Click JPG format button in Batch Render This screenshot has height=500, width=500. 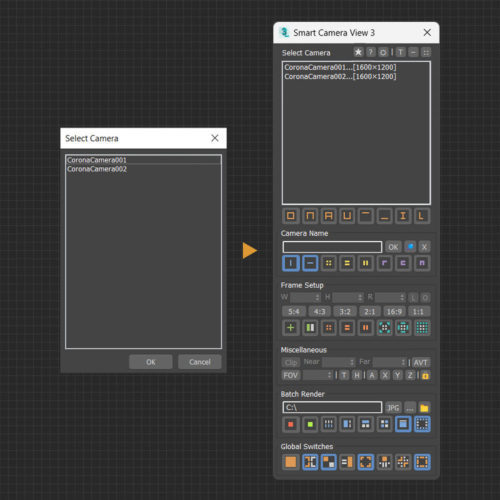point(393,408)
